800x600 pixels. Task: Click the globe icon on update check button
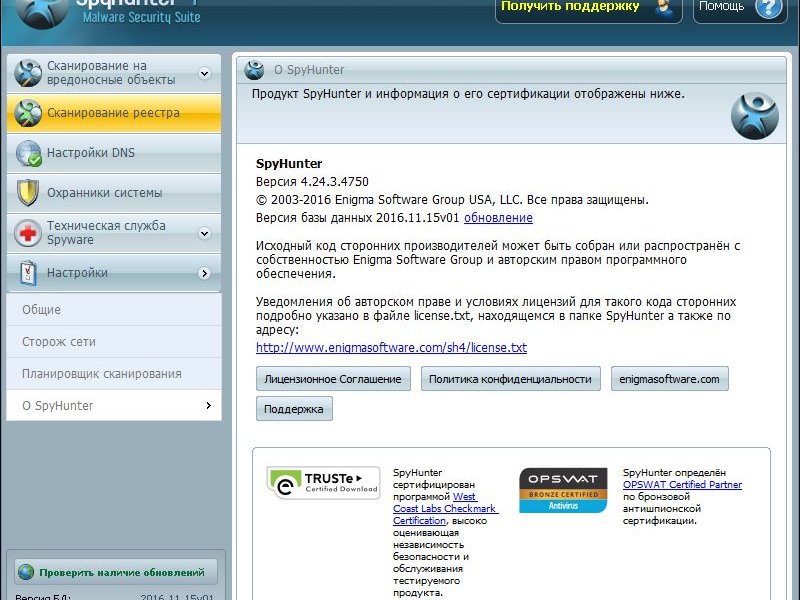click(26, 572)
